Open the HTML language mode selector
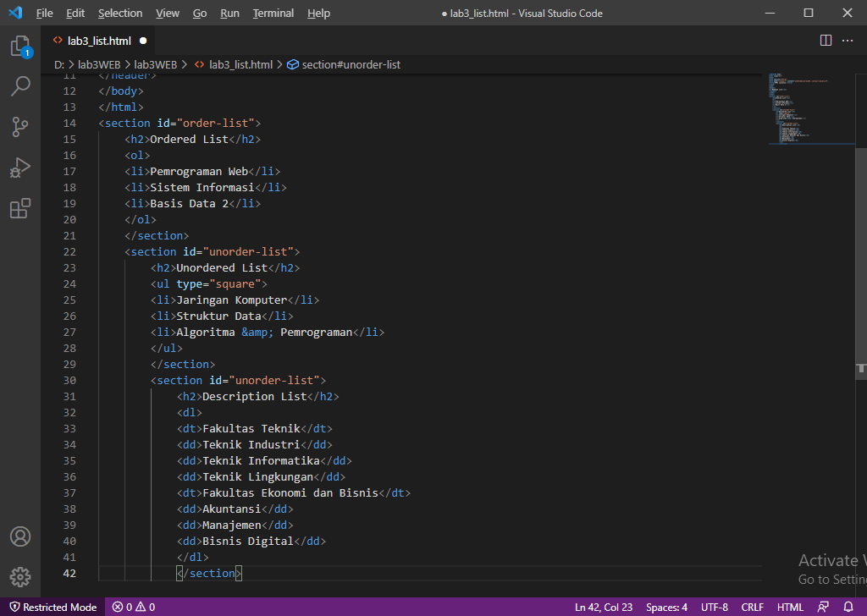The image size is (867, 616). (x=789, y=606)
